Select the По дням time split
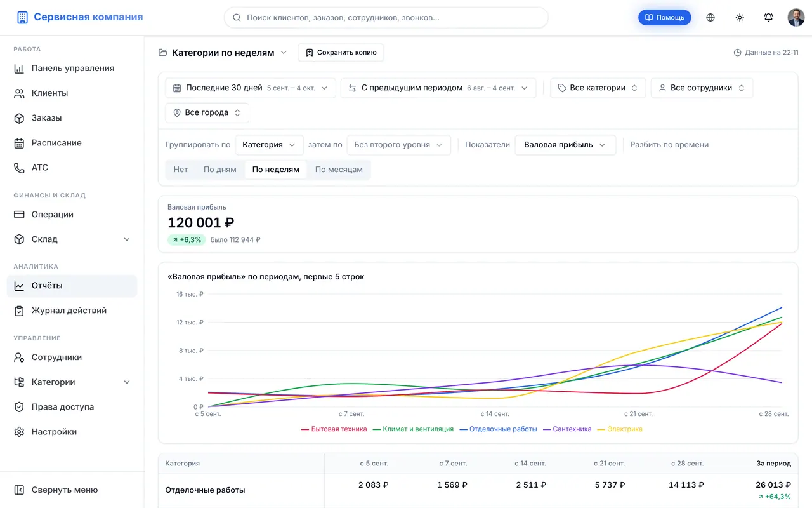The height and width of the screenshot is (508, 812). (x=219, y=170)
